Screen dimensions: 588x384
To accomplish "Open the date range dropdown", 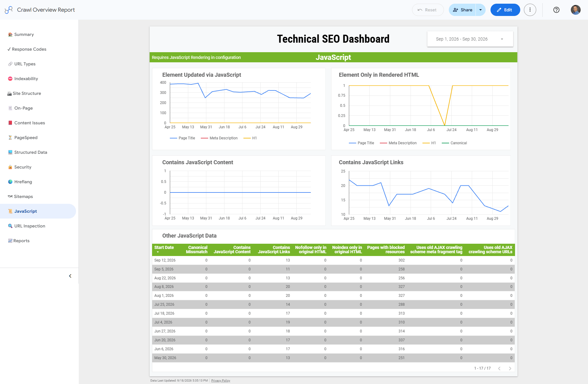I will (x=470, y=39).
